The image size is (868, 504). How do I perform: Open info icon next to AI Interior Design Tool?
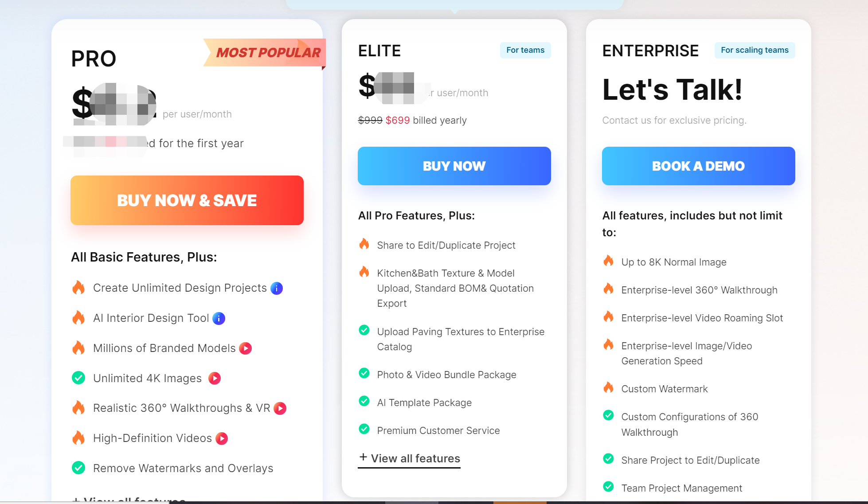[219, 318]
